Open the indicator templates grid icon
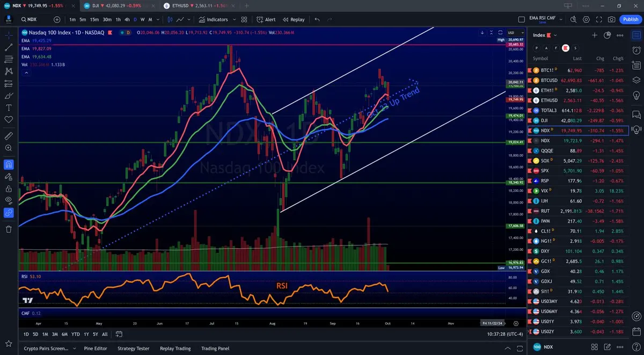This screenshot has width=644, height=355. [x=244, y=19]
